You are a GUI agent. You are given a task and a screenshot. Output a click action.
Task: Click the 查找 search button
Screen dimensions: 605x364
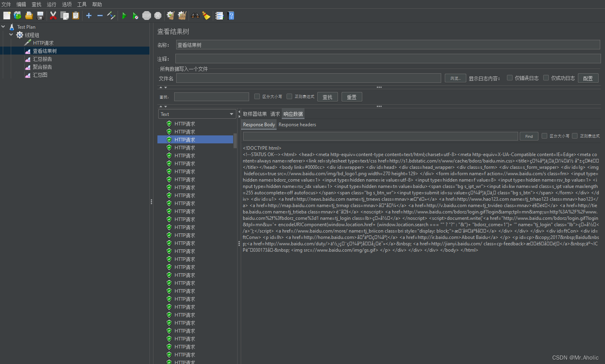[x=328, y=97]
